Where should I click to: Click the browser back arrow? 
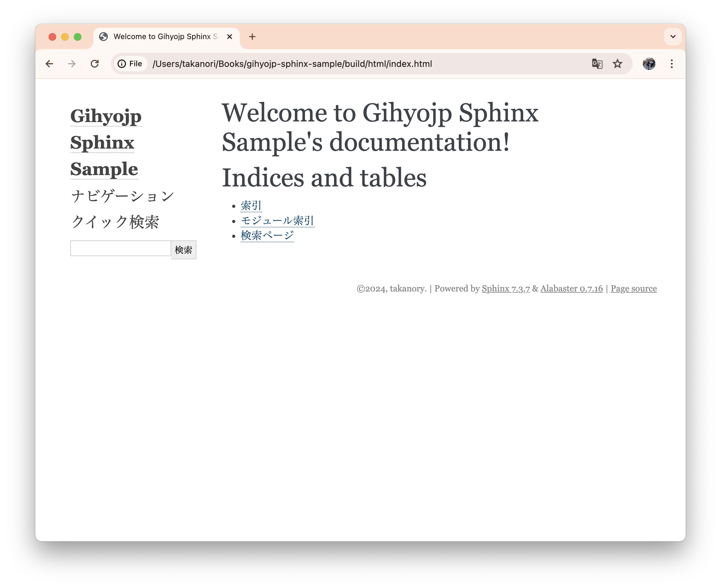pos(50,64)
